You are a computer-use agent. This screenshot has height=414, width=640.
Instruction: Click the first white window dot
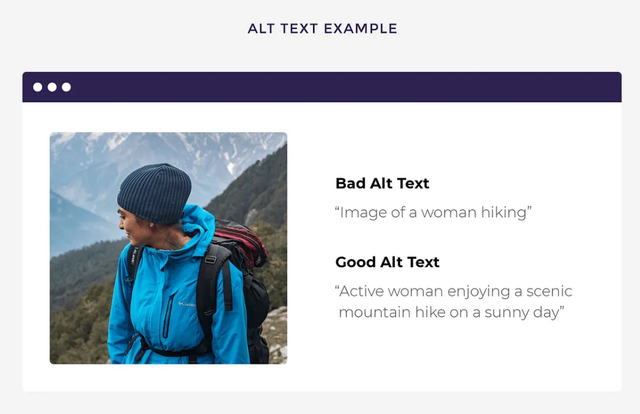tap(38, 87)
